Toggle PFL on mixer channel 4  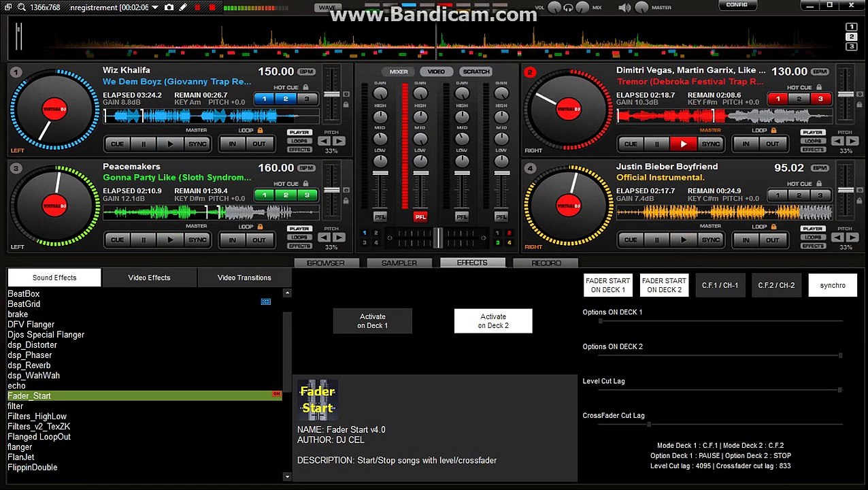tap(501, 216)
